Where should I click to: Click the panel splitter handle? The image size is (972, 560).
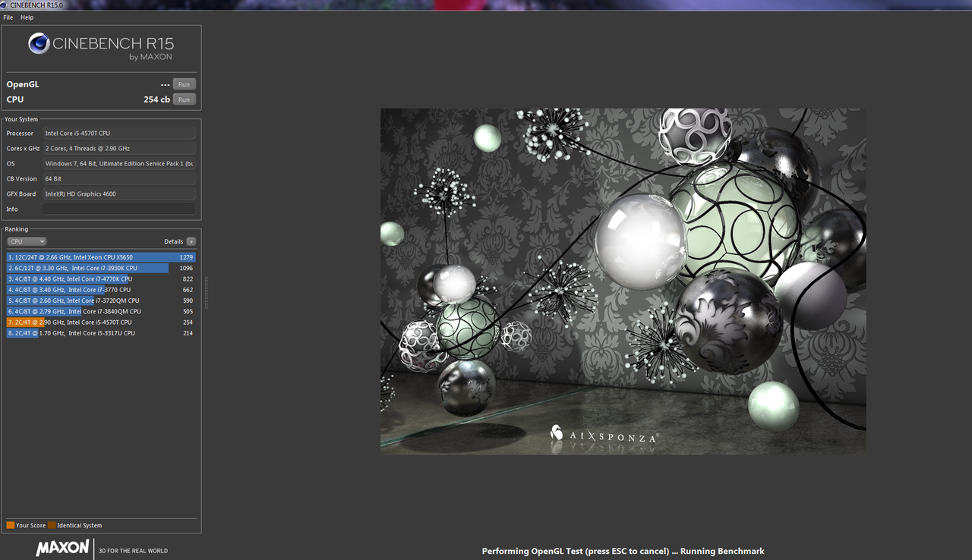click(206, 292)
